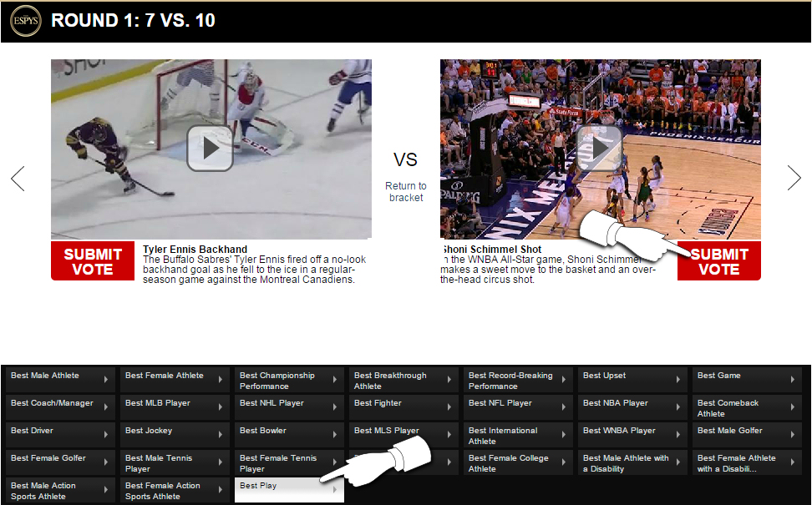Open the Best MLS Player category
Screen dimensions: 812x505
(x=403, y=434)
